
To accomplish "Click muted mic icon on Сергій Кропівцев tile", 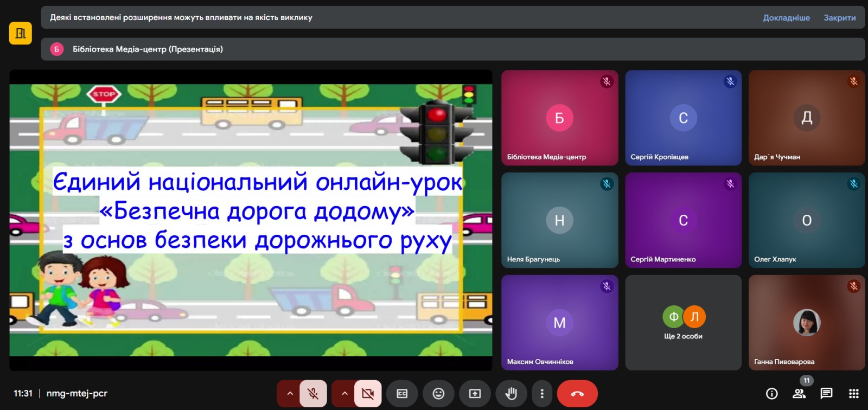I will point(730,81).
